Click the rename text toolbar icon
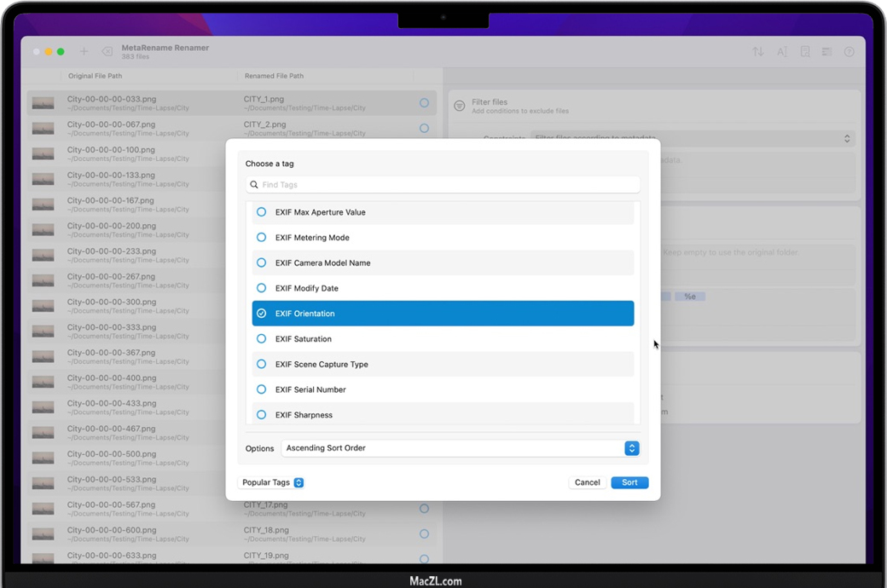The width and height of the screenshot is (887, 588). 781,52
